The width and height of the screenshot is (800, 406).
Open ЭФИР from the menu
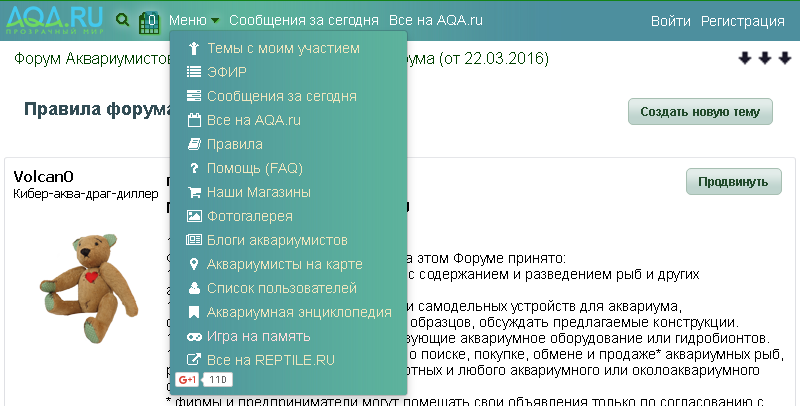(226, 72)
